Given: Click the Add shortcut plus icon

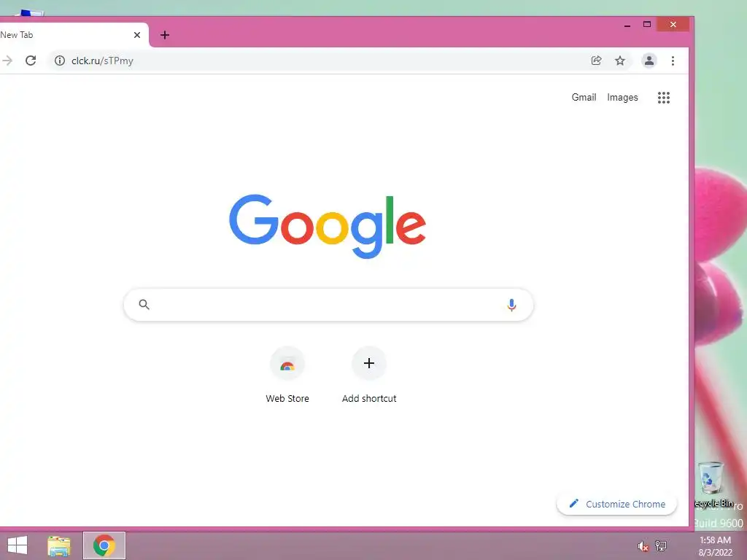Looking at the screenshot, I should coord(368,363).
